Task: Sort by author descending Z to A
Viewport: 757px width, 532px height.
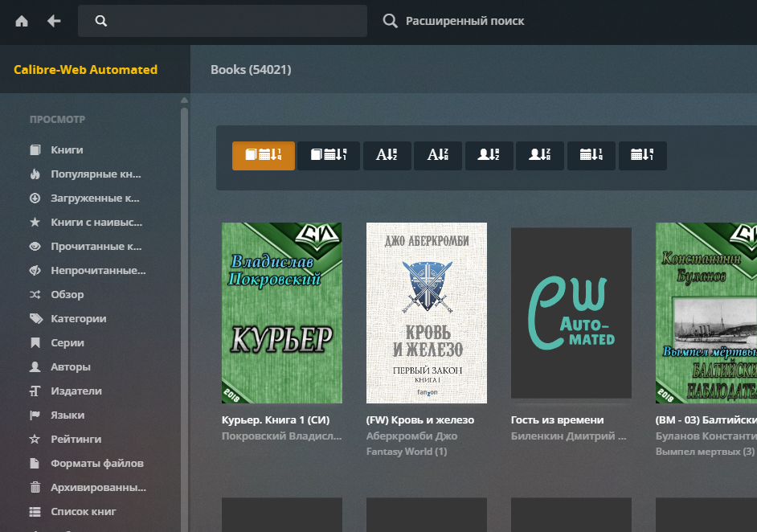Action: tap(540, 155)
